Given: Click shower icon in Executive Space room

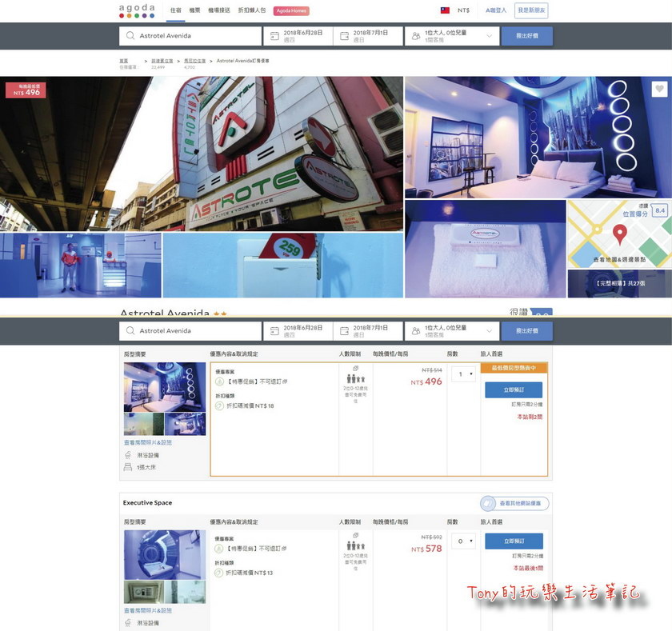Looking at the screenshot, I should [128, 622].
